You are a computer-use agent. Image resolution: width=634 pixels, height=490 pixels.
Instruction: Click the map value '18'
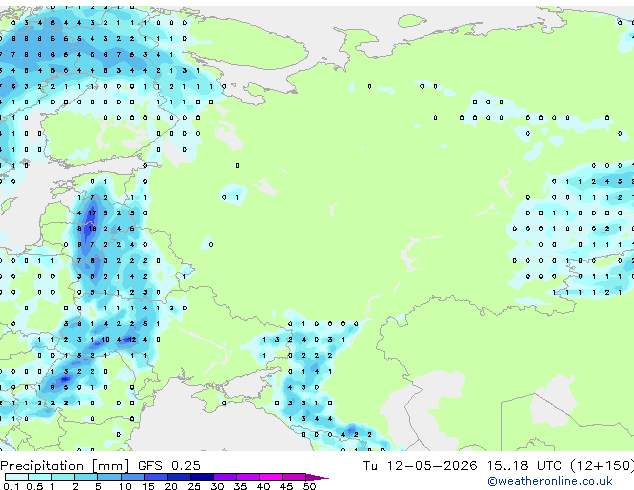[x=92, y=229]
